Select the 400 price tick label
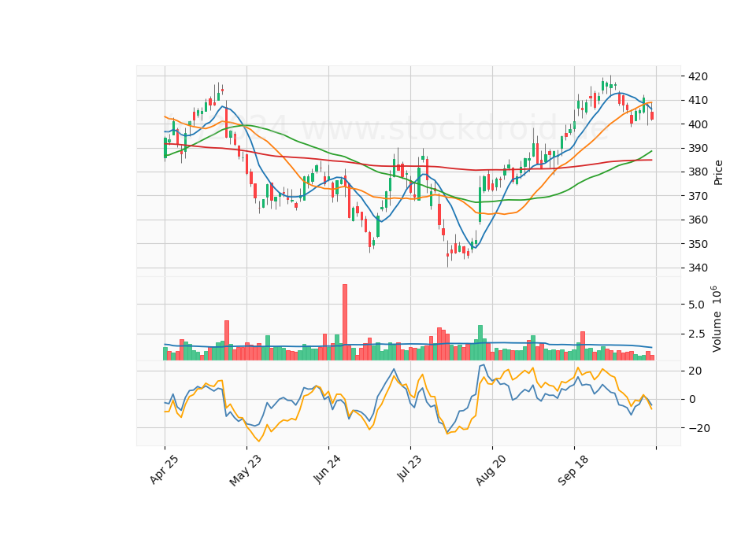This screenshot has height=543, width=756. pyautogui.click(x=699, y=124)
